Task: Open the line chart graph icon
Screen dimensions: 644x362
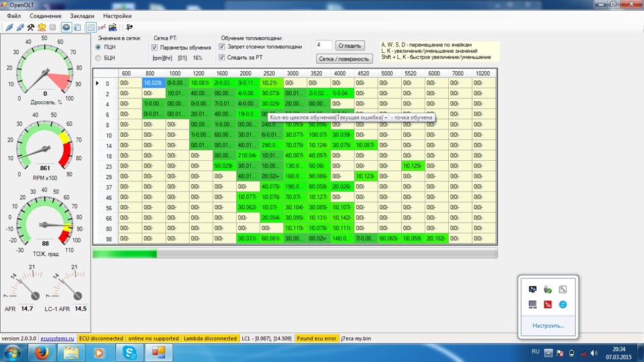Action: pyautogui.click(x=101, y=27)
